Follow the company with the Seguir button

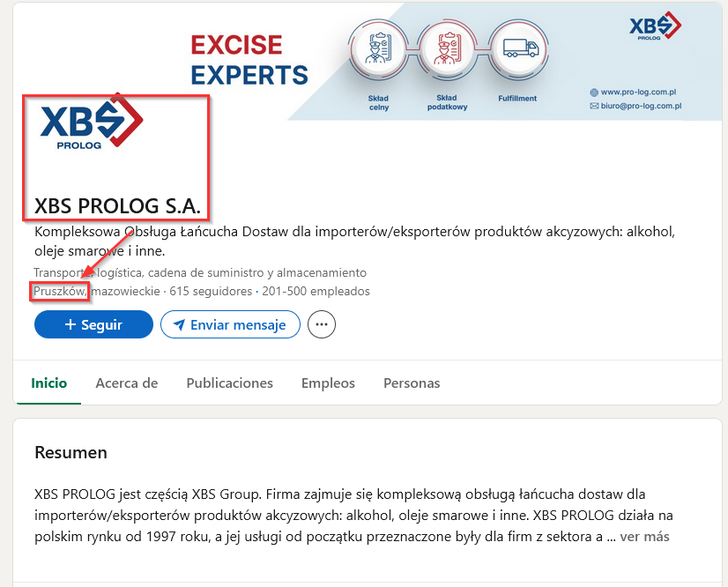coord(93,324)
